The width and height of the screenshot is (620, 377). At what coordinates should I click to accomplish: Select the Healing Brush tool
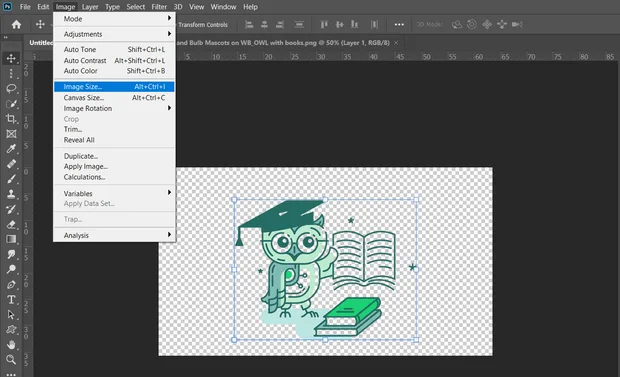click(x=11, y=164)
